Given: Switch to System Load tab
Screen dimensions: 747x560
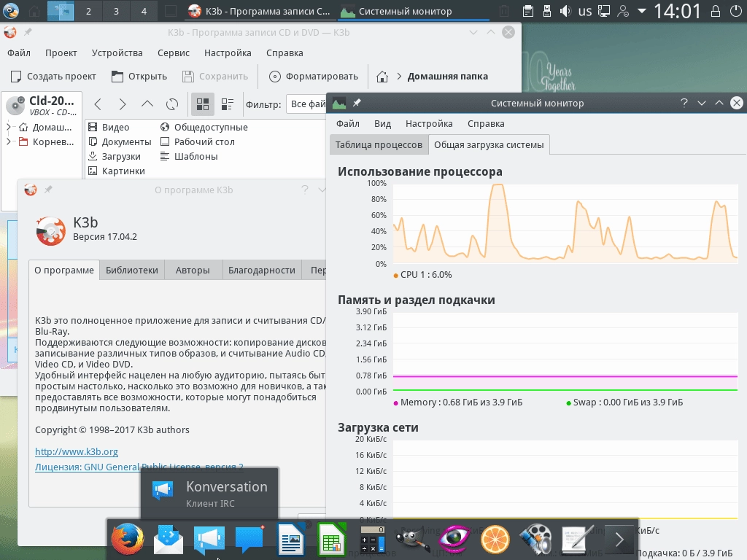Looking at the screenshot, I should 489,145.
